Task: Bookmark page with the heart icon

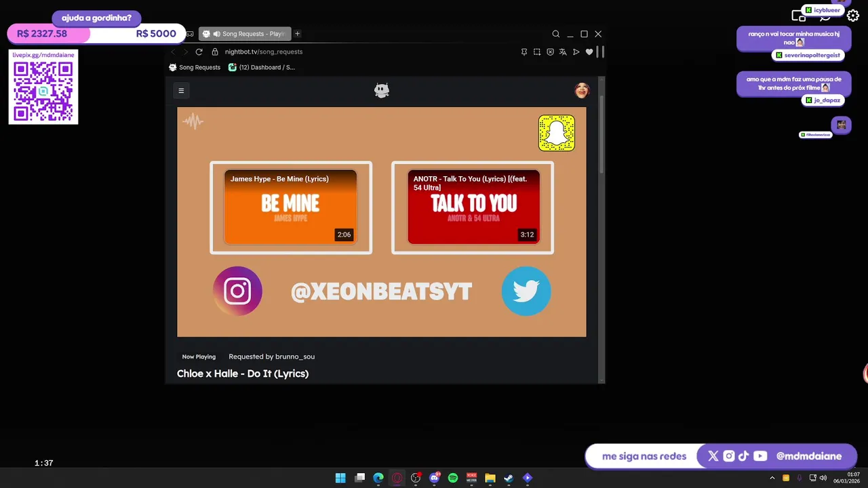Action: coord(589,52)
